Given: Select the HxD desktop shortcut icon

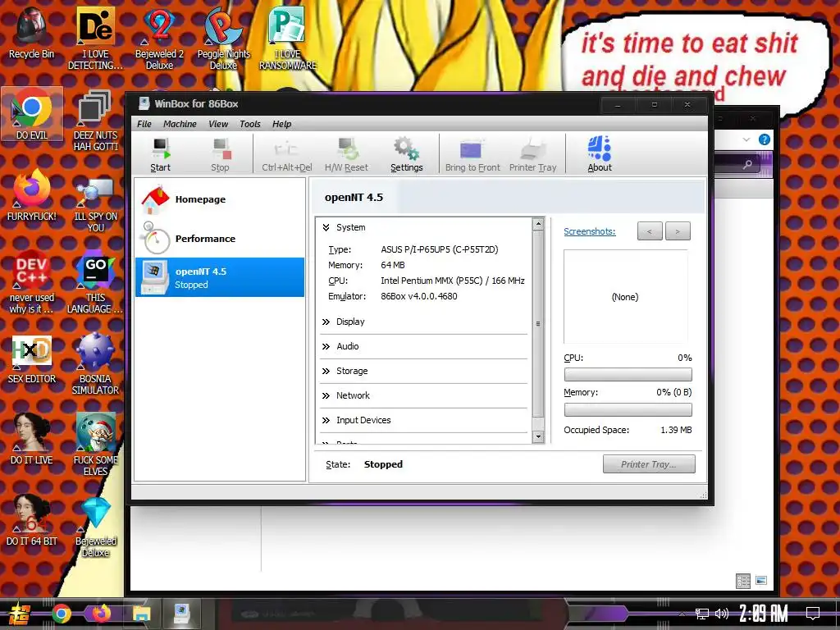Looking at the screenshot, I should pyautogui.click(x=32, y=359).
